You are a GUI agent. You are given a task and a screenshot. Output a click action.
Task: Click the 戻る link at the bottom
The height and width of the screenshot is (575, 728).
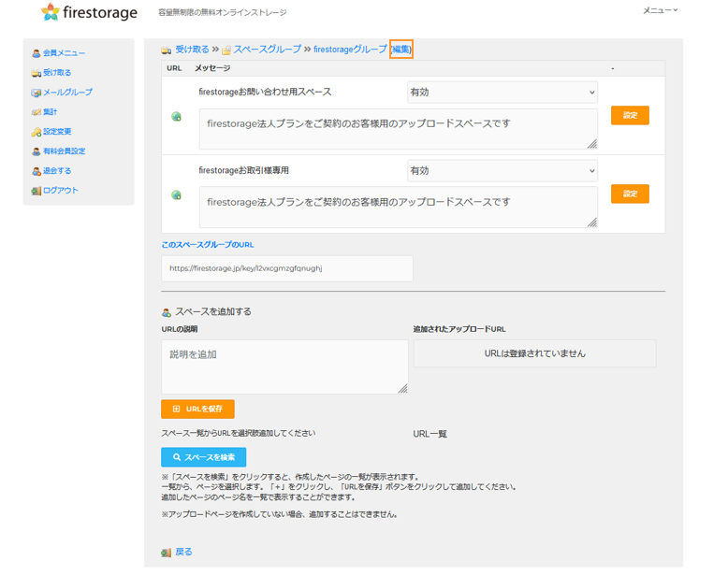183,552
